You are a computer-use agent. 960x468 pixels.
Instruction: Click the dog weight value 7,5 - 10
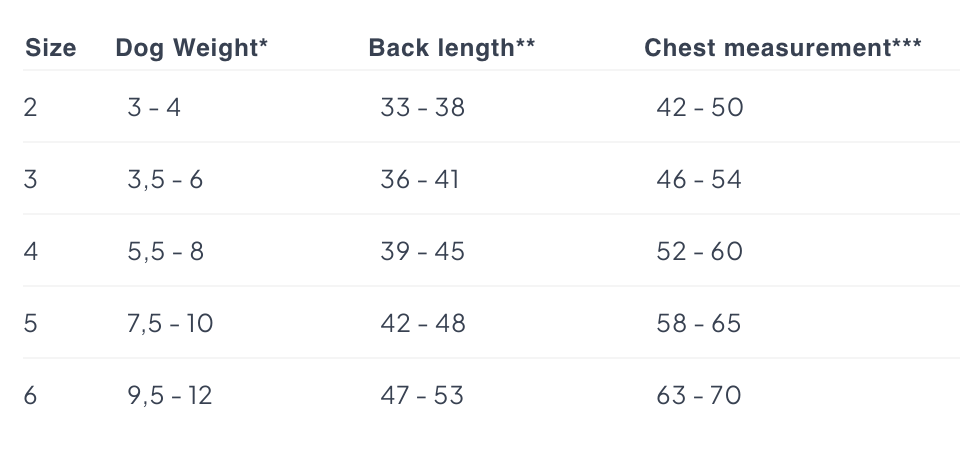170,323
